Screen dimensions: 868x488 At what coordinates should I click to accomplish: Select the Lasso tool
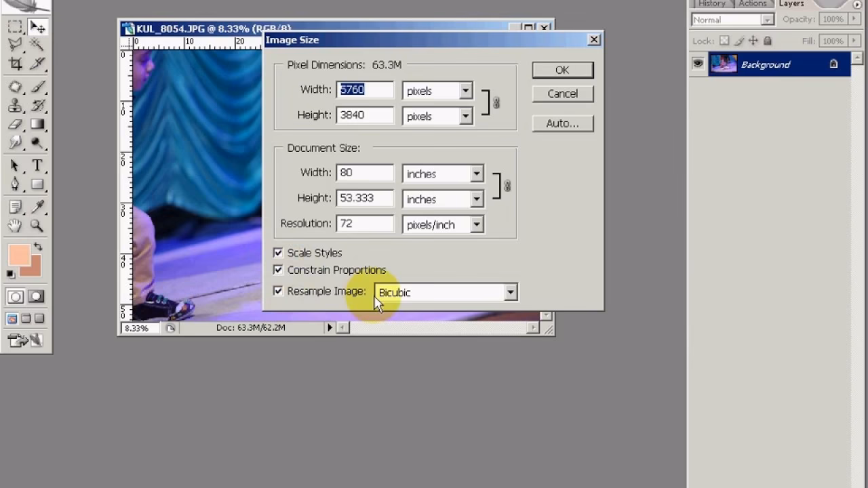tap(14, 45)
